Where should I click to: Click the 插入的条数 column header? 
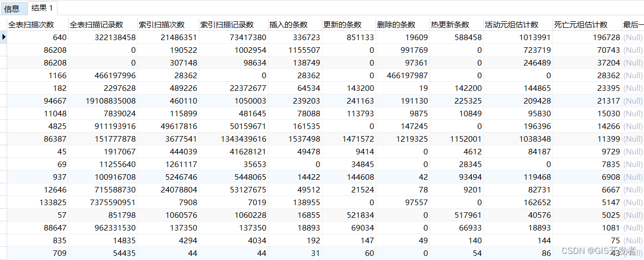(x=295, y=24)
